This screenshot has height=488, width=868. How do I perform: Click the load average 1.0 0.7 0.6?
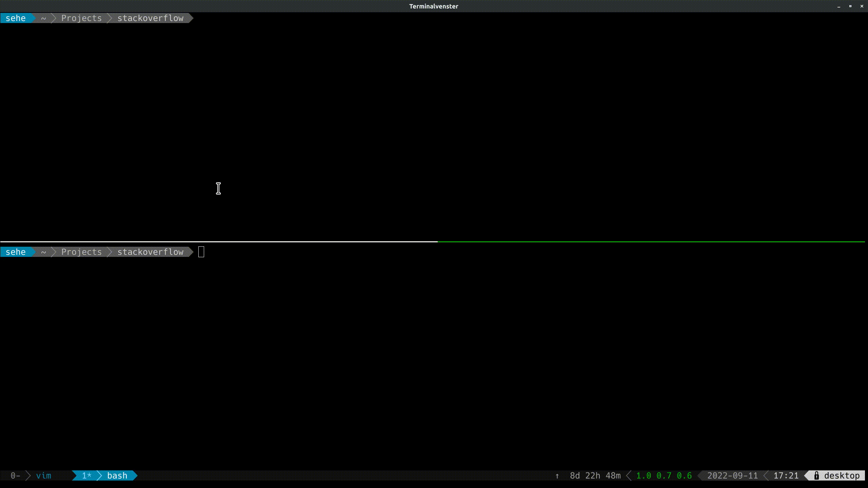click(x=664, y=475)
